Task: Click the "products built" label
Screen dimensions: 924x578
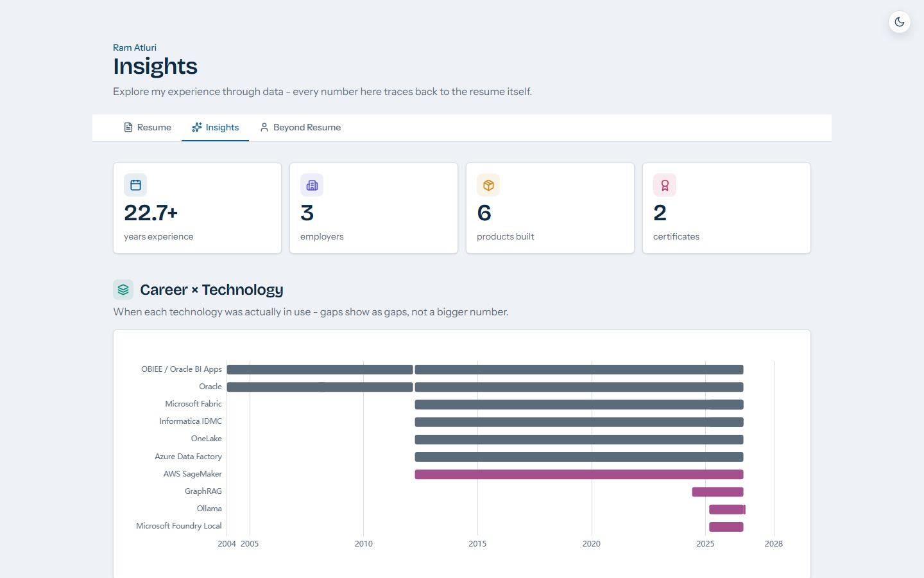Action: pyautogui.click(x=506, y=236)
